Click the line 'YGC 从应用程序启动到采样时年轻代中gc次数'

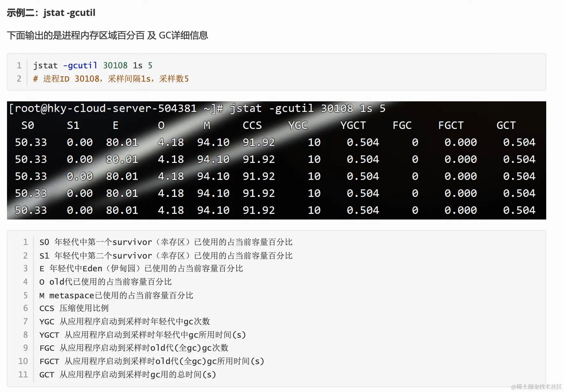point(125,322)
